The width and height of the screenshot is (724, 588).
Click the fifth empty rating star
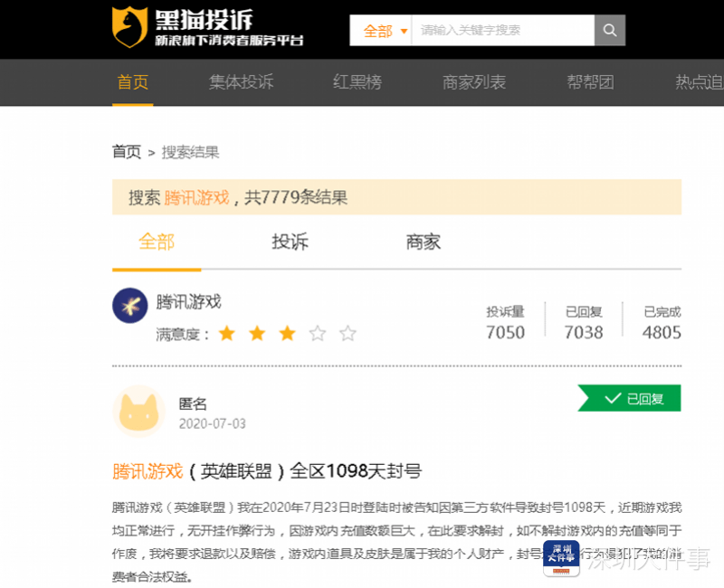[348, 334]
